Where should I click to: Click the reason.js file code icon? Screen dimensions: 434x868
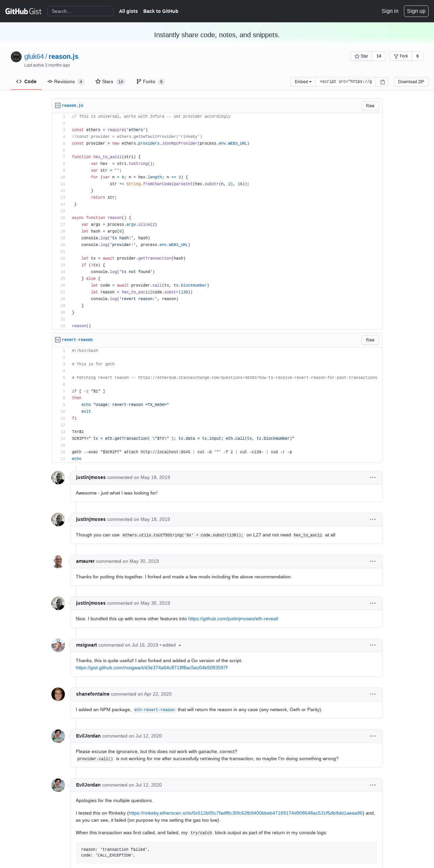(x=58, y=105)
